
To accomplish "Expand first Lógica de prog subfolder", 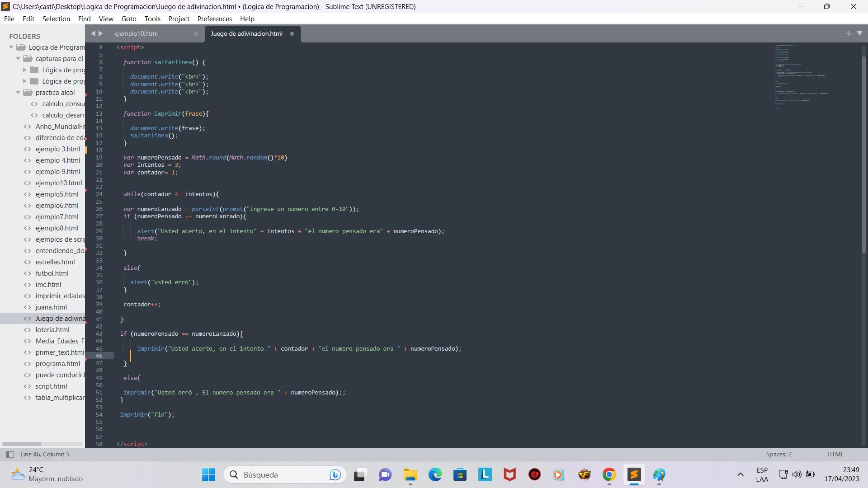I will (x=25, y=70).
